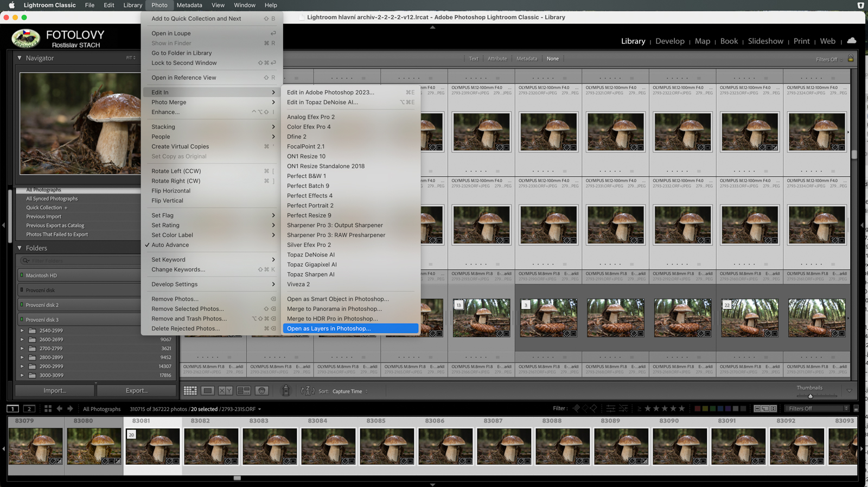Select the Painter spray can tool
This screenshot has height=487, width=868.
(x=286, y=390)
